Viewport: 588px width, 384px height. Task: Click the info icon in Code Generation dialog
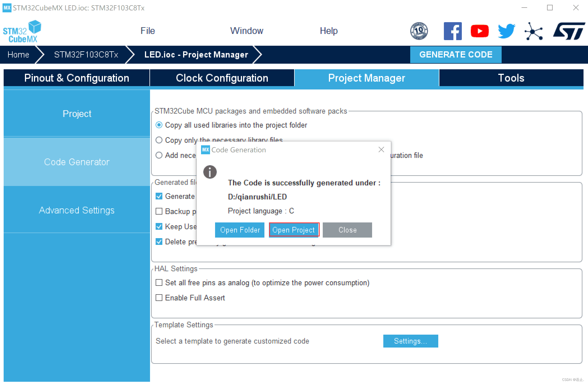point(210,172)
